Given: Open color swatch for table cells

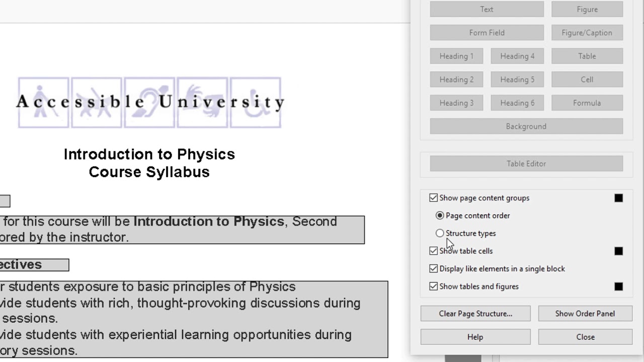Looking at the screenshot, I should [619, 251].
